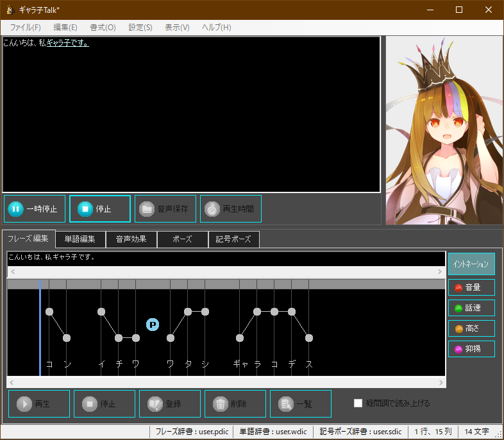Screen dimensions: 504x440
Task: Click the right arrow of phrase text scrollbar
Action: [440, 271]
